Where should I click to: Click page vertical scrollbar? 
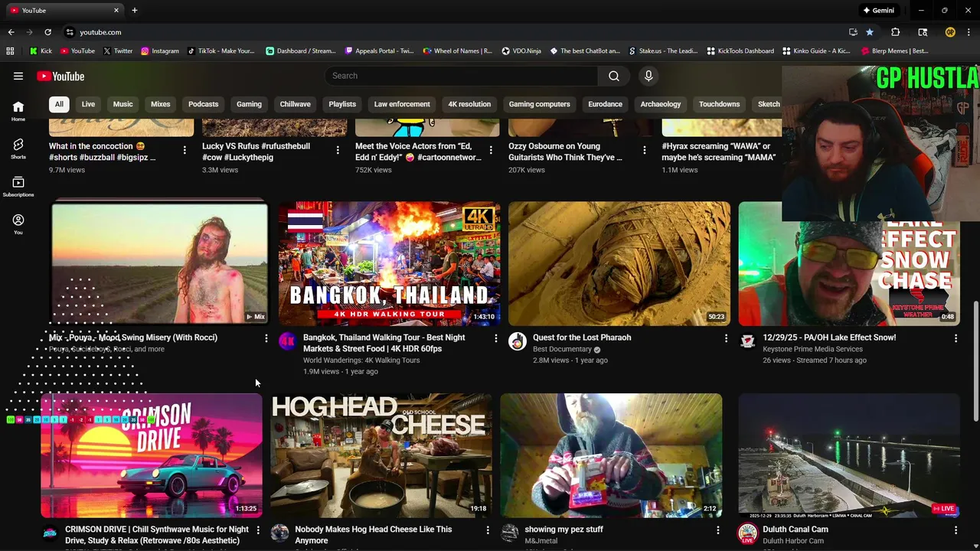tap(975, 361)
